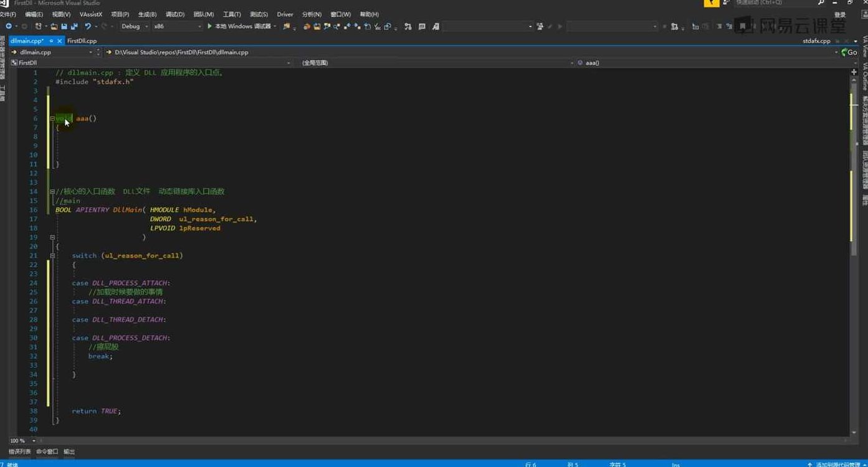Screen dimensions: 868x467
Task: Collapse the switch statement block
Action: [x=52, y=256]
